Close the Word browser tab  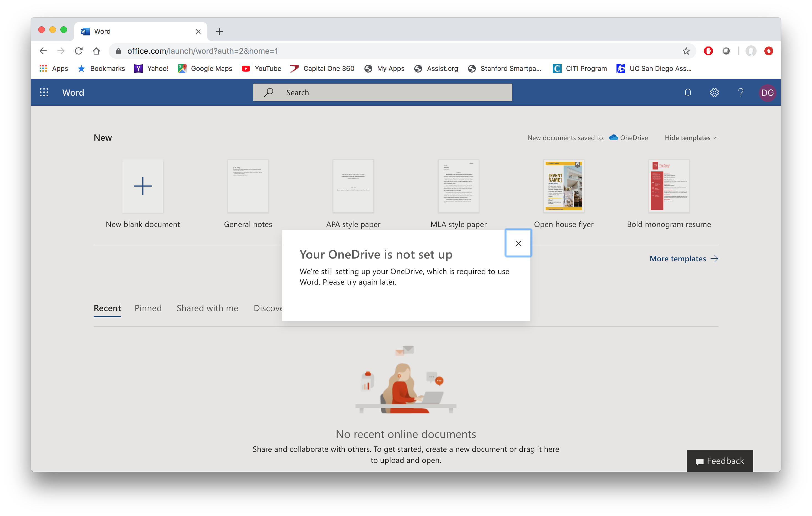[x=198, y=31]
